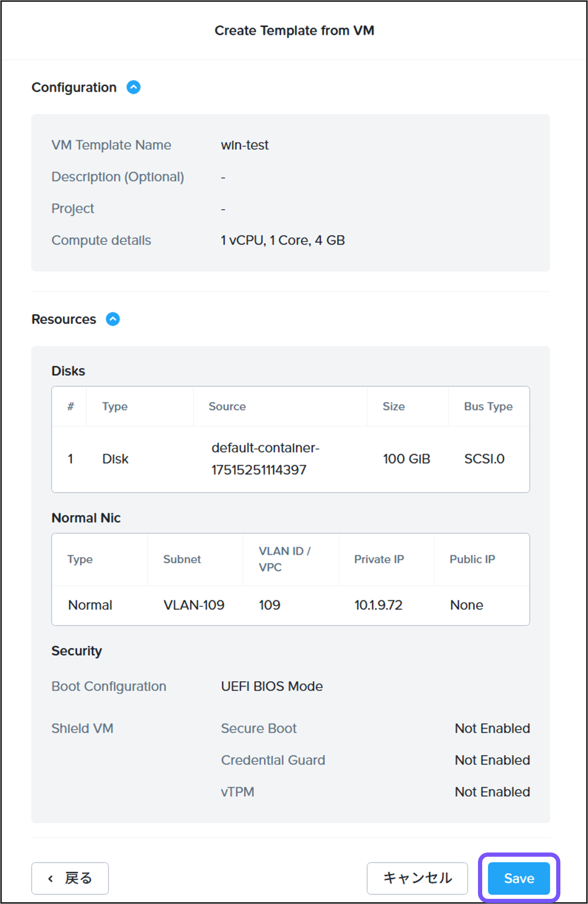Screen dimensions: 588x904
Task: Click the Disks table Size column header
Action: (x=393, y=406)
